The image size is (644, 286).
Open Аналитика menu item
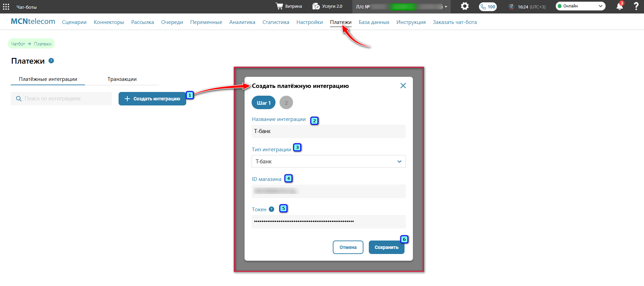pos(242,22)
